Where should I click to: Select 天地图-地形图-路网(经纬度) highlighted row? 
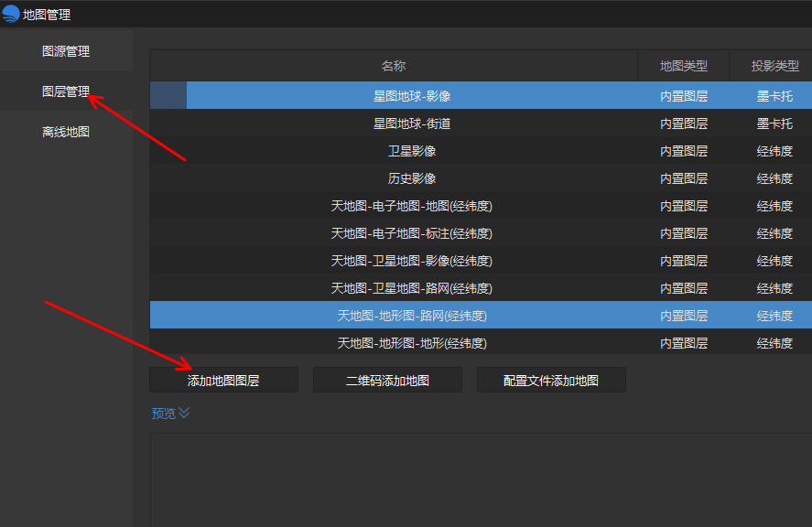tap(482, 316)
